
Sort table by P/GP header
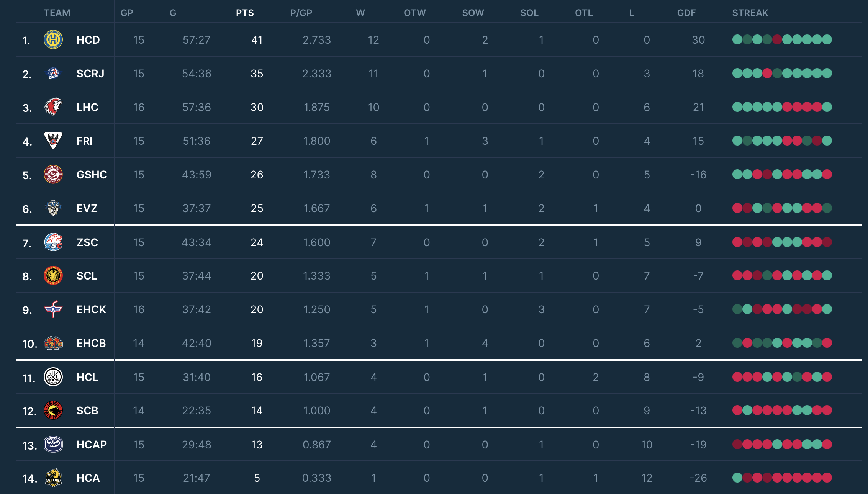301,13
